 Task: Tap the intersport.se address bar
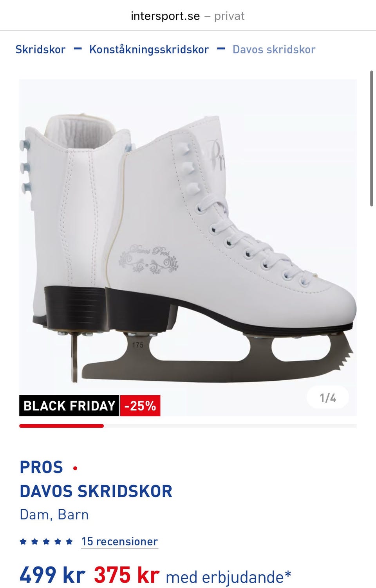coord(188,16)
